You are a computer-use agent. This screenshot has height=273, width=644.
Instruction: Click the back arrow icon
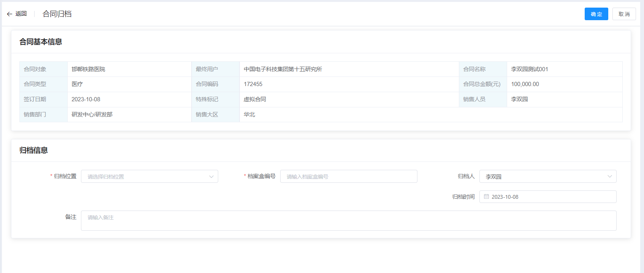(x=10, y=14)
